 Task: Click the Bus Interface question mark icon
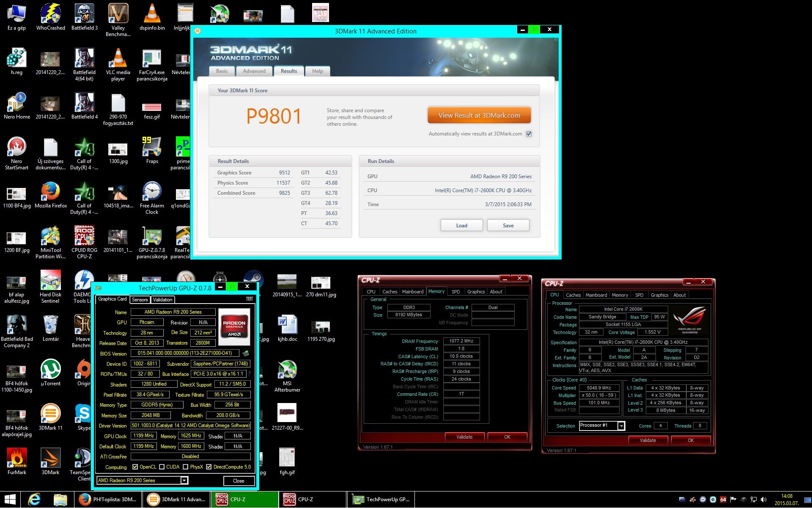[x=249, y=374]
